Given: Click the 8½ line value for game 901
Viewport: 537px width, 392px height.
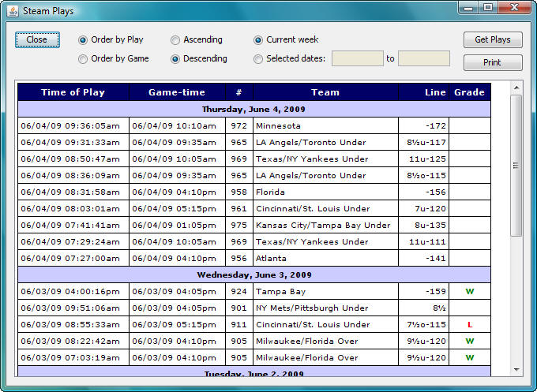Looking at the screenshot, I should pos(423,308).
